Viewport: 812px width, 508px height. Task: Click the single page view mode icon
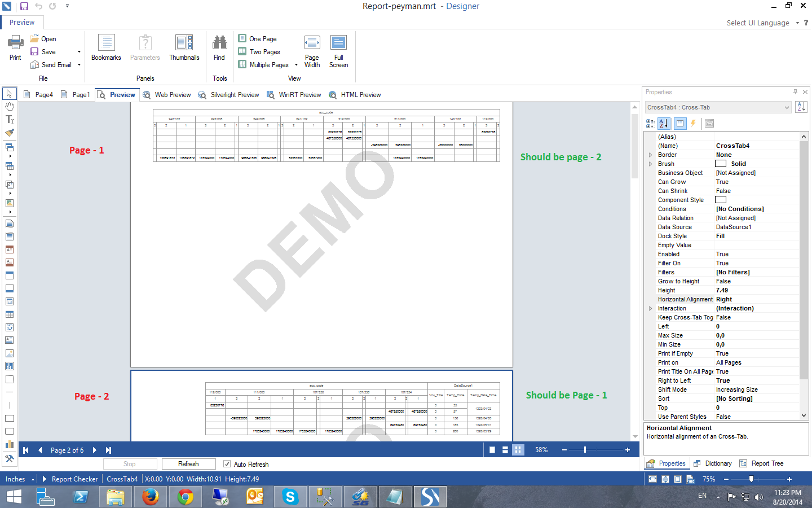492,450
